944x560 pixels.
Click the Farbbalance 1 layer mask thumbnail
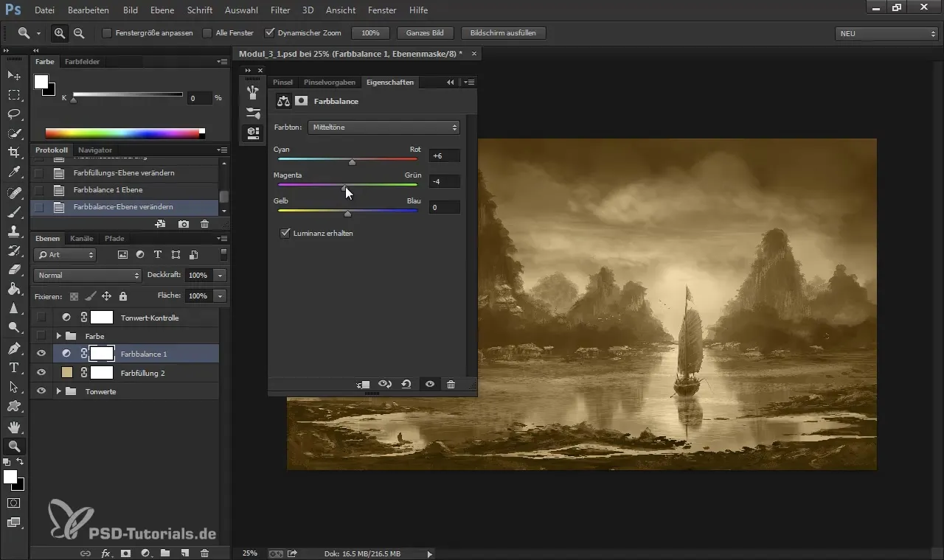(x=102, y=354)
